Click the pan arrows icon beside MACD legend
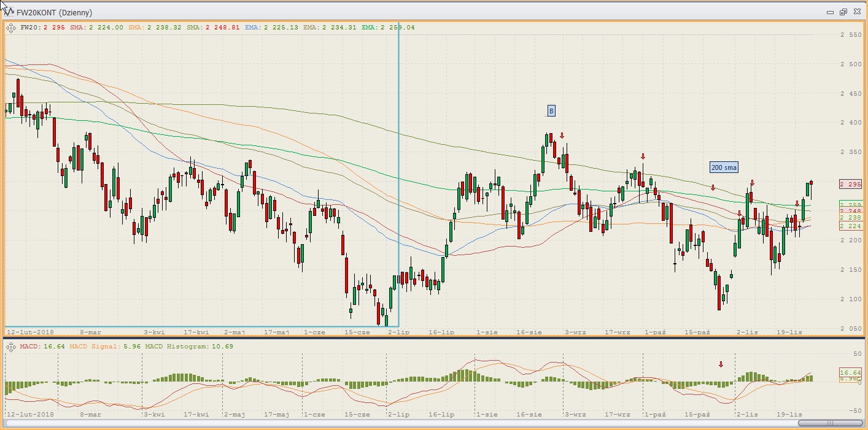Image resolution: width=868 pixels, height=430 pixels. coord(10,347)
